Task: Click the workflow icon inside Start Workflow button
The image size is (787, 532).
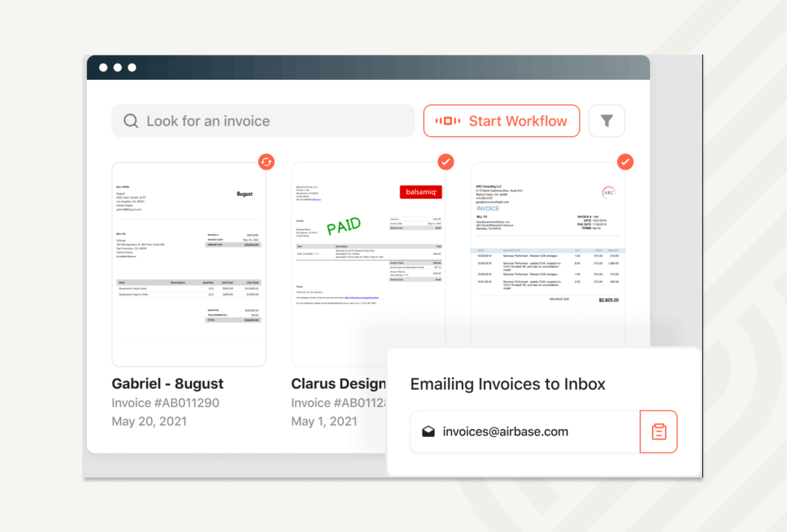Action: tap(448, 121)
